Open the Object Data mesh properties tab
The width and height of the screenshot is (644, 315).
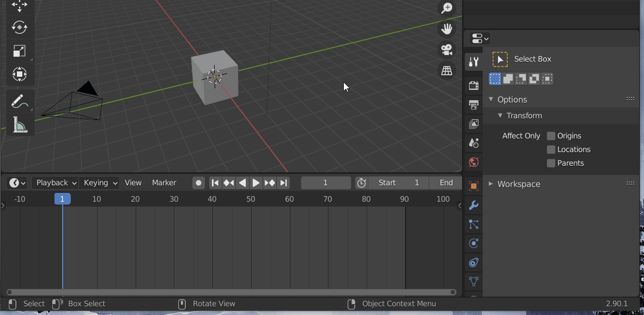pyautogui.click(x=473, y=282)
